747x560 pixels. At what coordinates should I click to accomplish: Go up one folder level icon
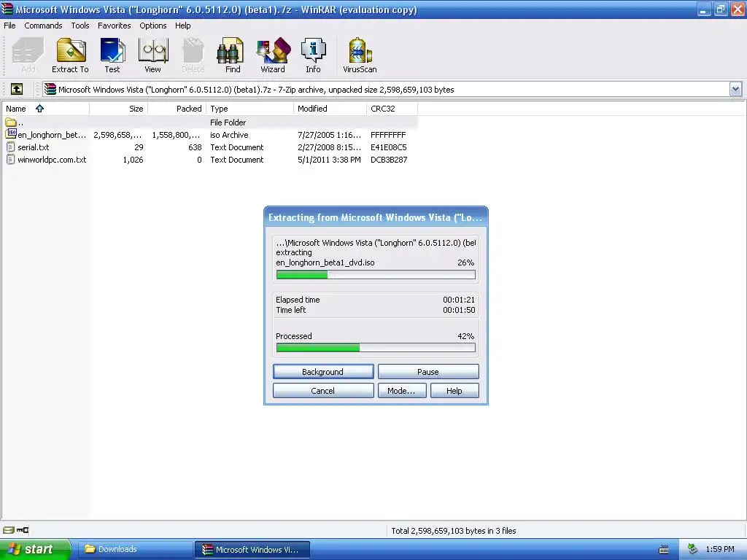tap(17, 89)
